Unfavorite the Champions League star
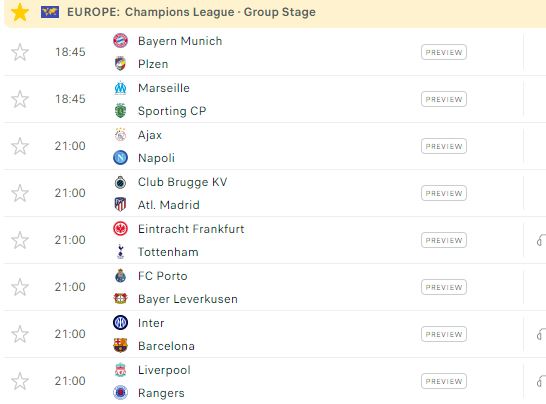The width and height of the screenshot is (546, 404). pyautogui.click(x=20, y=12)
